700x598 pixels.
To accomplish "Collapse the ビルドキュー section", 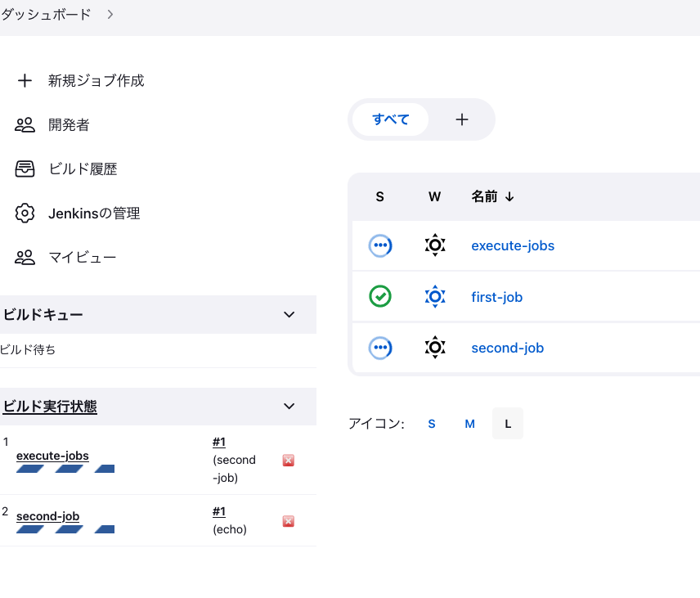I will [288, 314].
